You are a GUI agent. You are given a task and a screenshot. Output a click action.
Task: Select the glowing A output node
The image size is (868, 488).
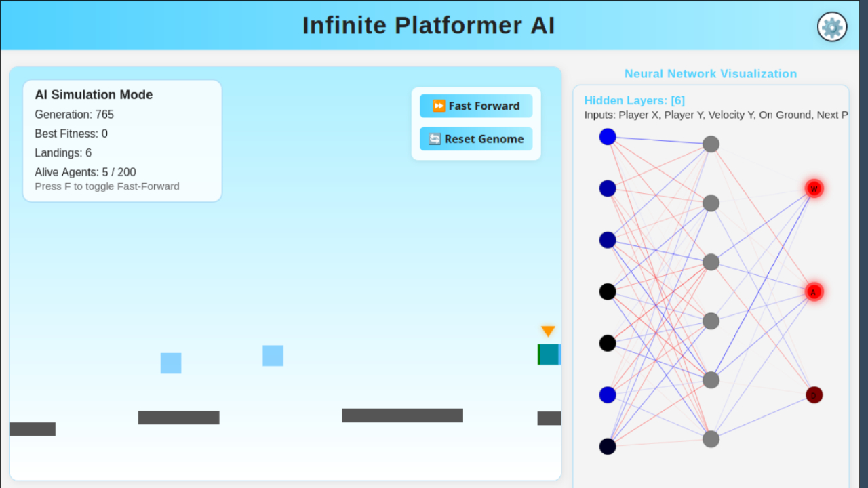813,291
